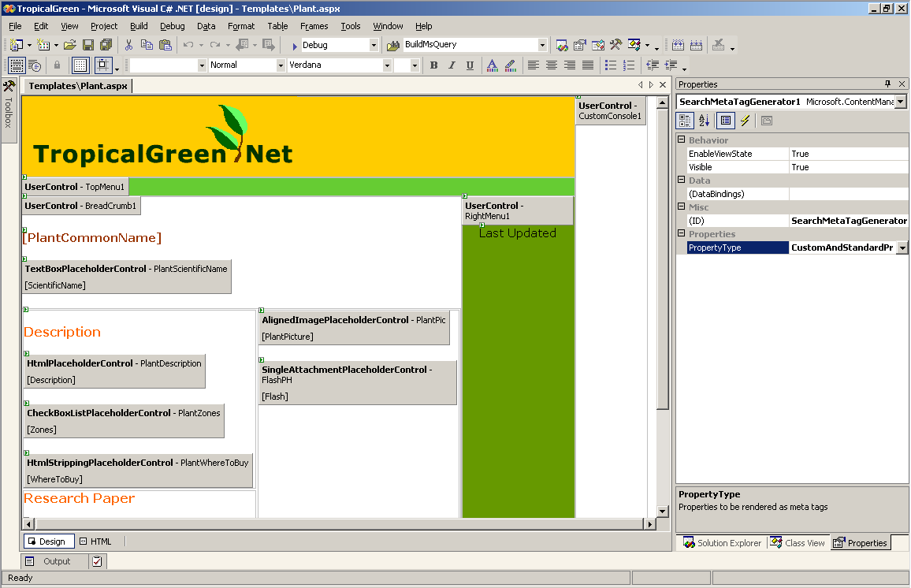Image resolution: width=911 pixels, height=588 pixels.
Task: Open the PropertyType value dropdown
Action: [x=902, y=247]
